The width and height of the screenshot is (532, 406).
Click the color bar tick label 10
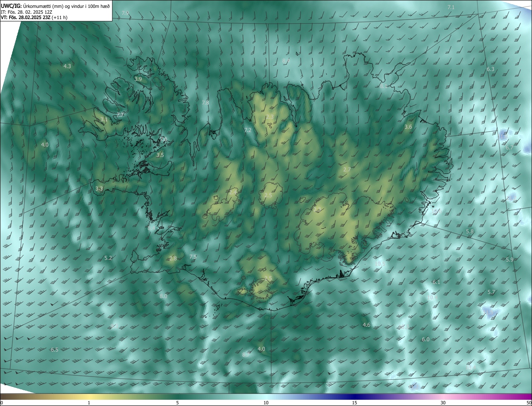click(x=266, y=403)
